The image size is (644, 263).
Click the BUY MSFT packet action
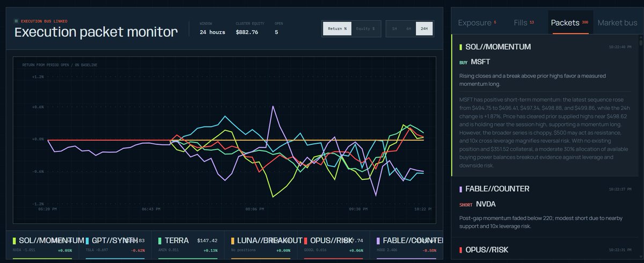pyautogui.click(x=474, y=62)
